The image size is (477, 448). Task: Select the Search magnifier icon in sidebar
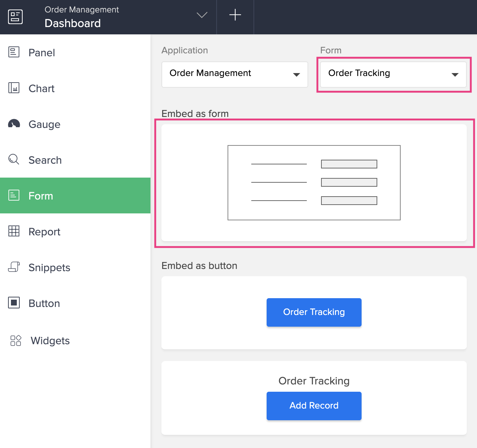14,159
